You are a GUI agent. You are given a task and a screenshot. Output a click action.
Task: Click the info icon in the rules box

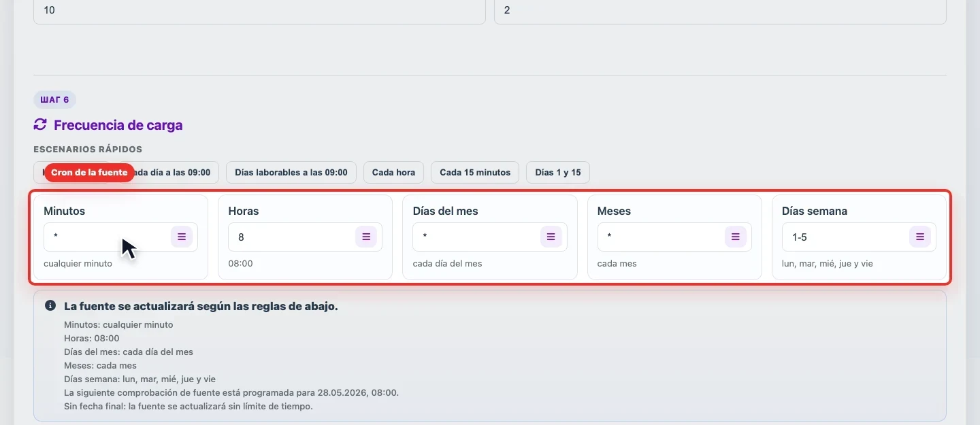pyautogui.click(x=50, y=306)
